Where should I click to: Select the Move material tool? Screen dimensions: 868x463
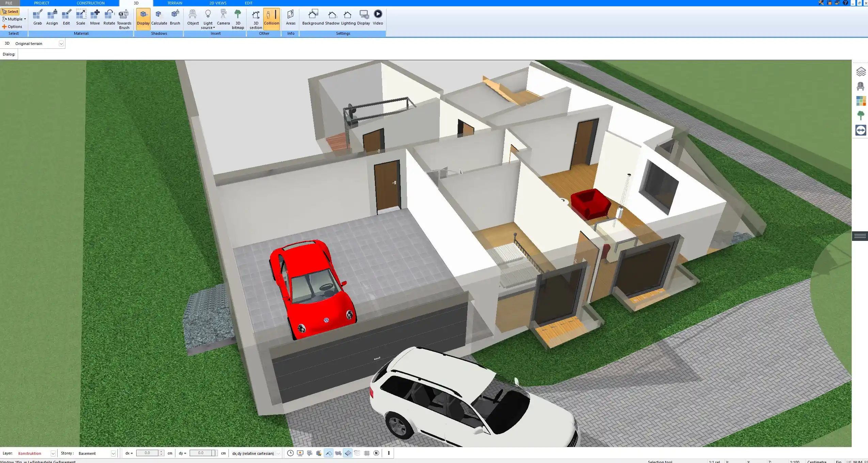tap(95, 18)
